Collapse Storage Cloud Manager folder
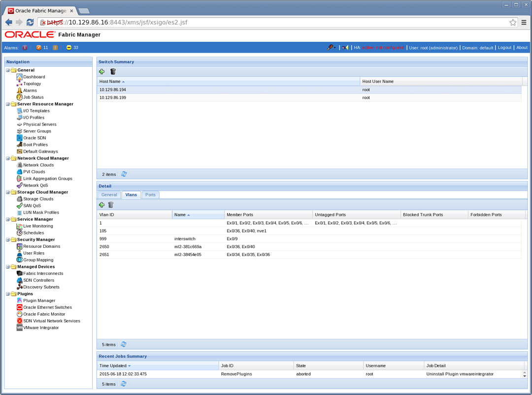This screenshot has width=532, height=395. 8,193
